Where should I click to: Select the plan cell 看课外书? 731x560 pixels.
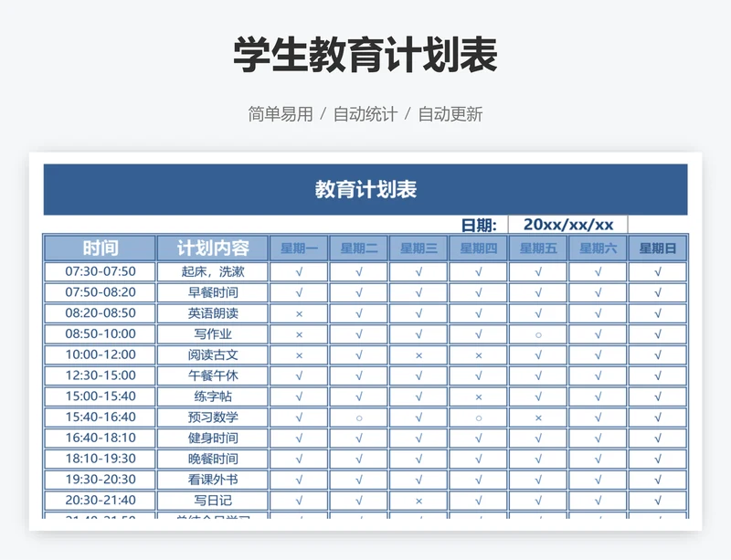pos(213,480)
